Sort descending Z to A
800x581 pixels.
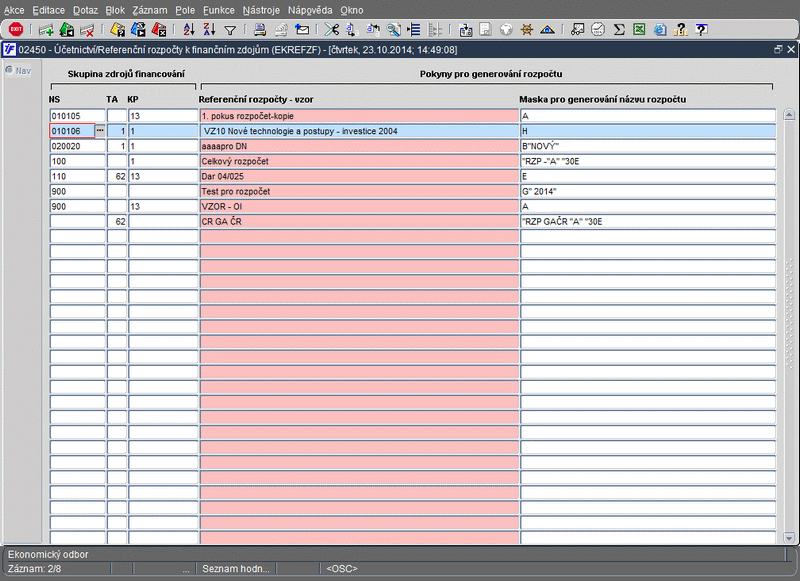click(x=209, y=30)
